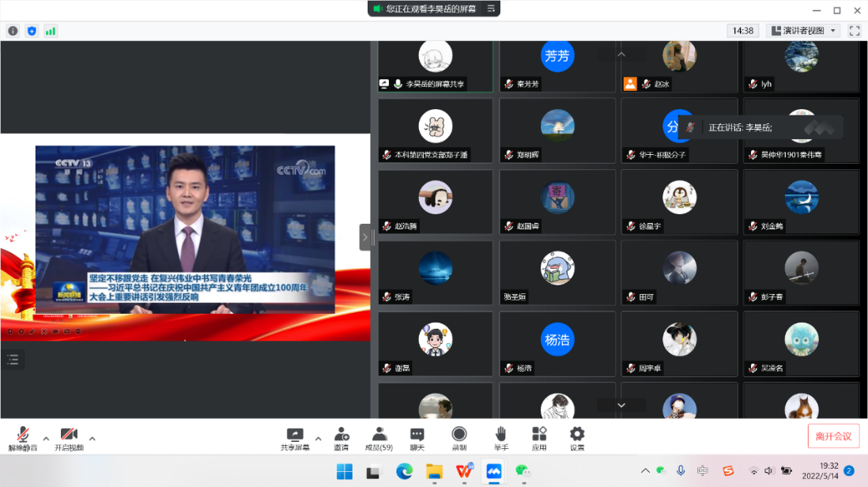Click muted mic icon of 刘金鹤
Screen dimensions: 868x487
(x=753, y=226)
